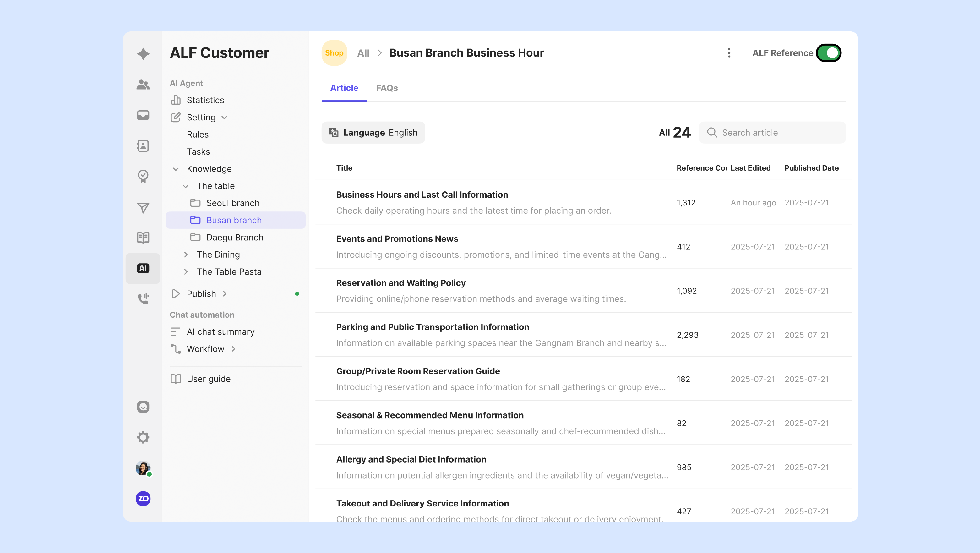This screenshot has width=980, height=553.
Task: Turn off the ALF Reference toggle
Action: pyautogui.click(x=829, y=53)
